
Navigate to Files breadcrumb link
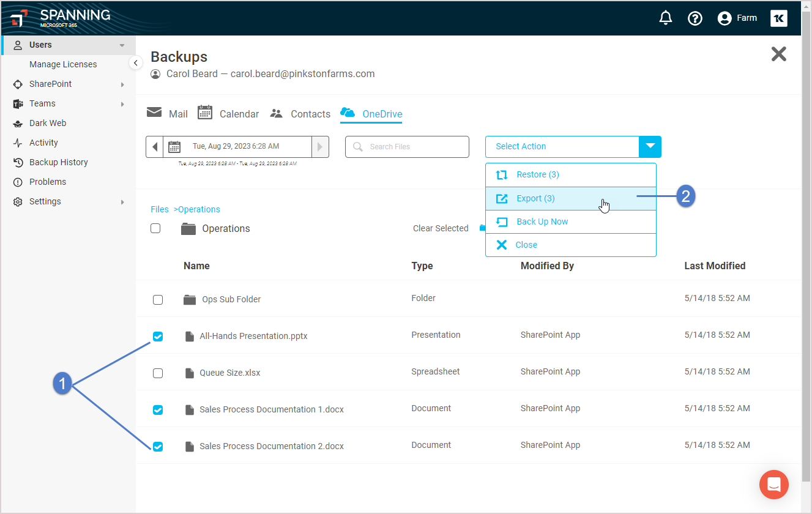[x=159, y=209]
